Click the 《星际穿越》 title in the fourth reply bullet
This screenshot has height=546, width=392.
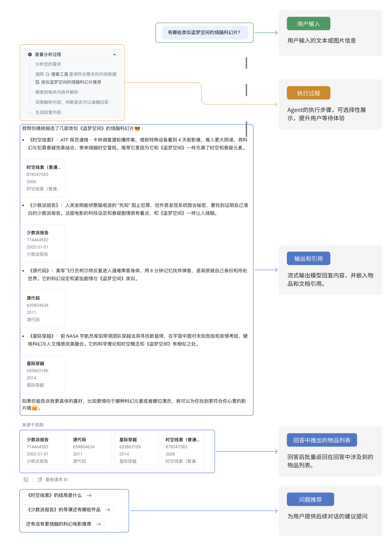coord(42,336)
